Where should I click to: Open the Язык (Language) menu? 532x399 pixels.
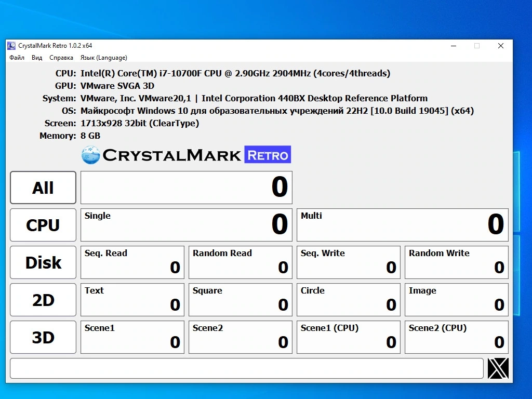click(x=104, y=58)
